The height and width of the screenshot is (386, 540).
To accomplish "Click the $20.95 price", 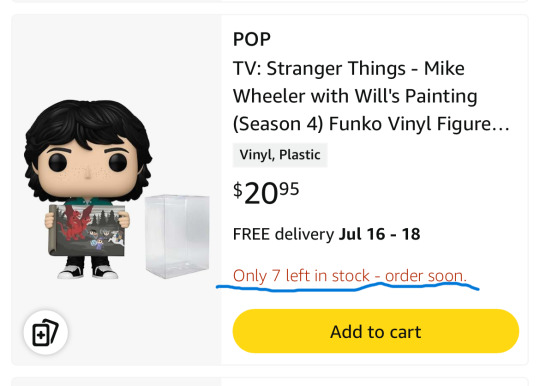I will [x=266, y=193].
